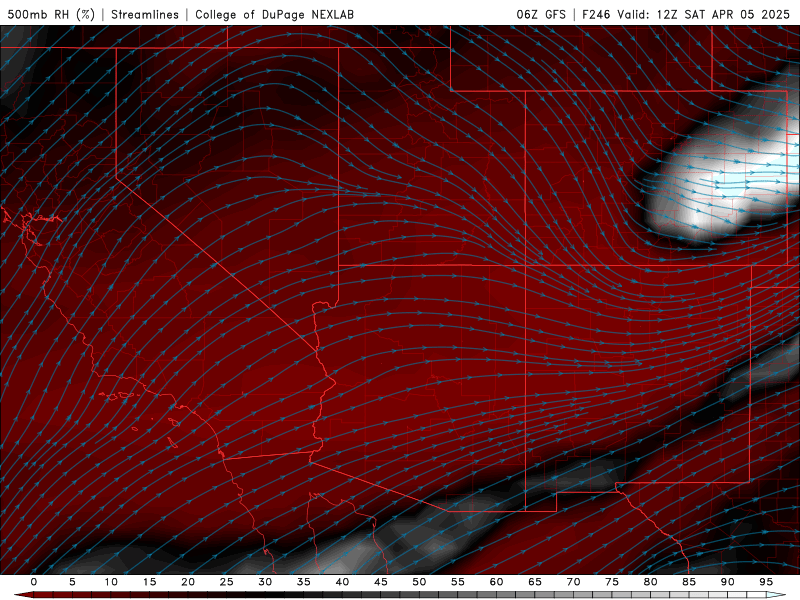Click the "500mb RH (%)" title text
800x600 pixels.
pos(51,14)
